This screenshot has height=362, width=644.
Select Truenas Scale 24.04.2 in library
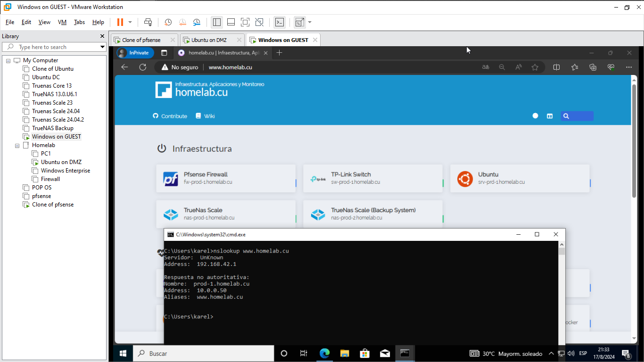(58, 120)
